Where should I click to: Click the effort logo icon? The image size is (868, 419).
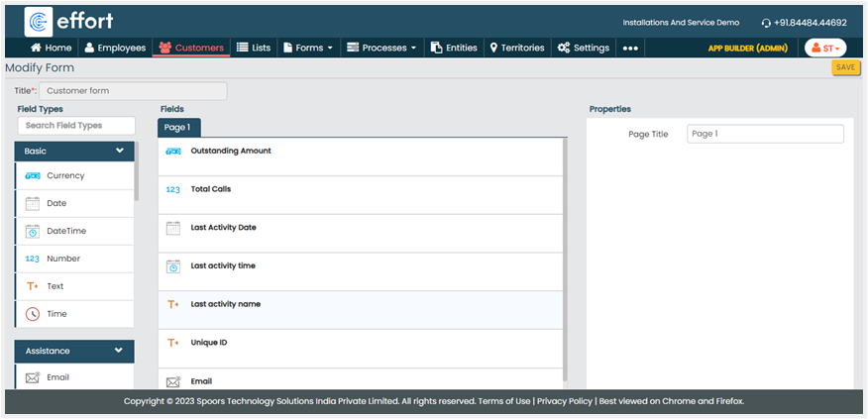[x=40, y=22]
